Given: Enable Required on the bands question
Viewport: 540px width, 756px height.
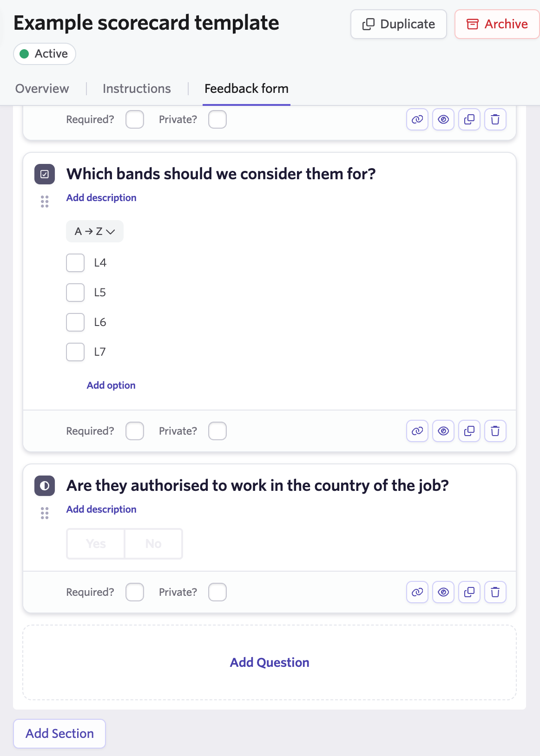Looking at the screenshot, I should coord(135,431).
